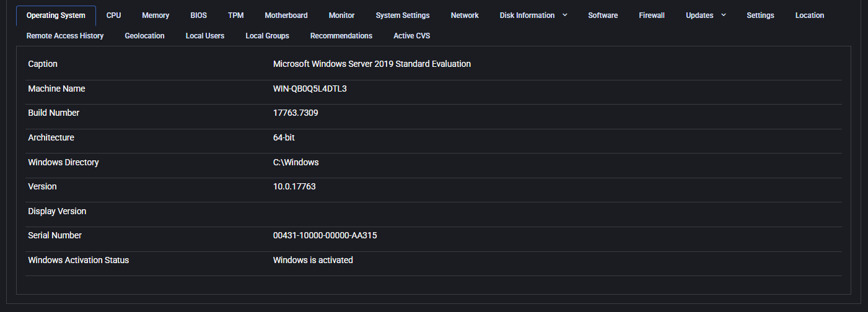Click version value 10.0.17763

coord(294,186)
